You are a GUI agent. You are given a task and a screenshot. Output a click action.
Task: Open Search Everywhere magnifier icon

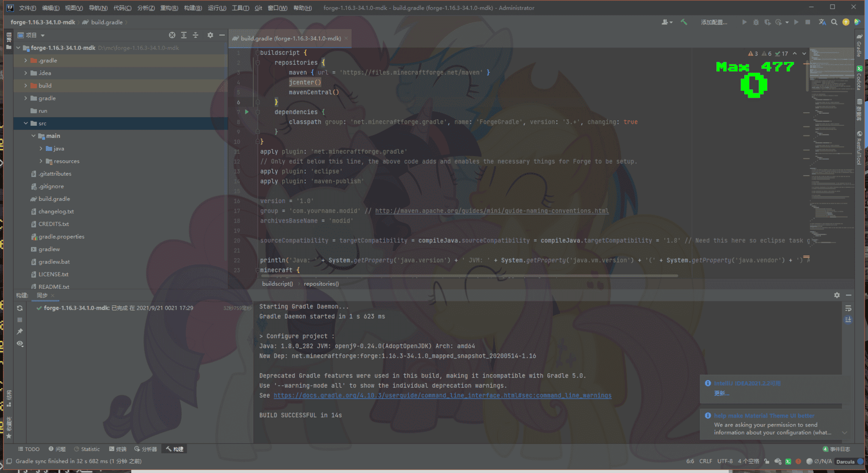tap(834, 22)
